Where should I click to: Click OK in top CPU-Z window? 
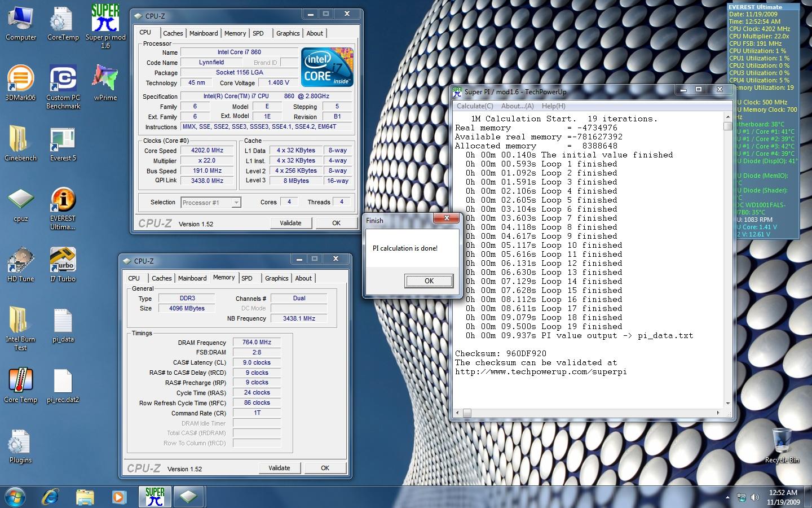click(336, 223)
